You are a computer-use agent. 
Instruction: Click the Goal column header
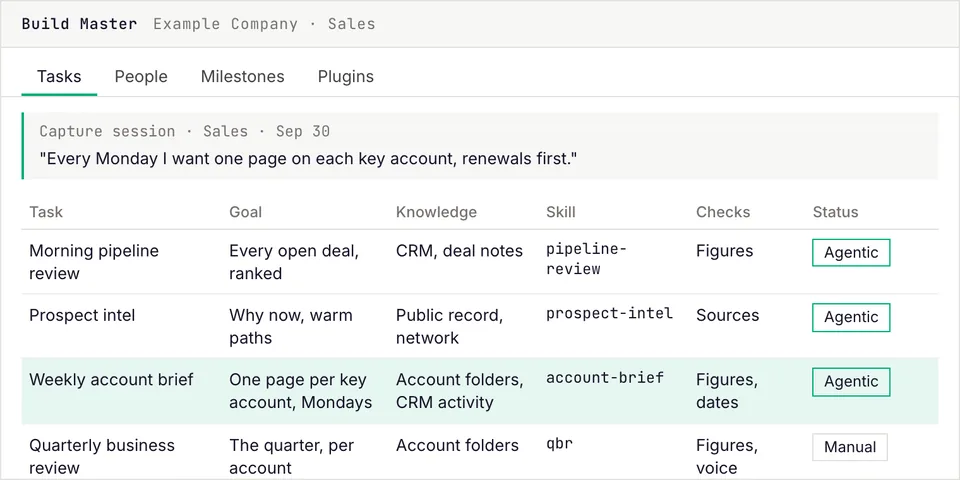click(x=246, y=212)
